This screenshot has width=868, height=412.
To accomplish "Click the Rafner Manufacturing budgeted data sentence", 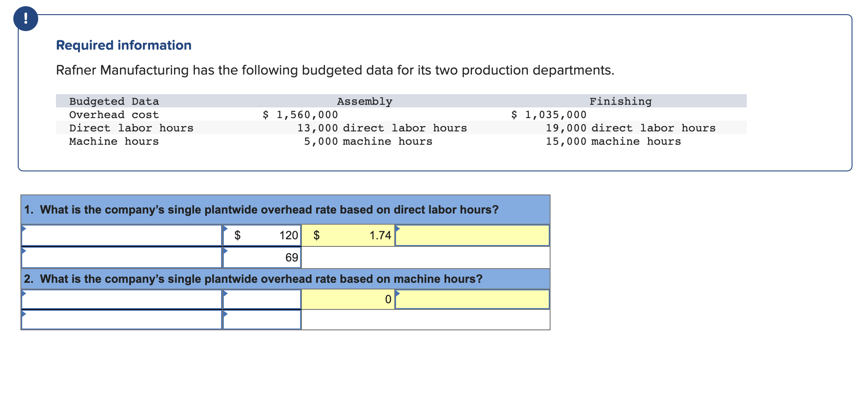I will coord(335,70).
